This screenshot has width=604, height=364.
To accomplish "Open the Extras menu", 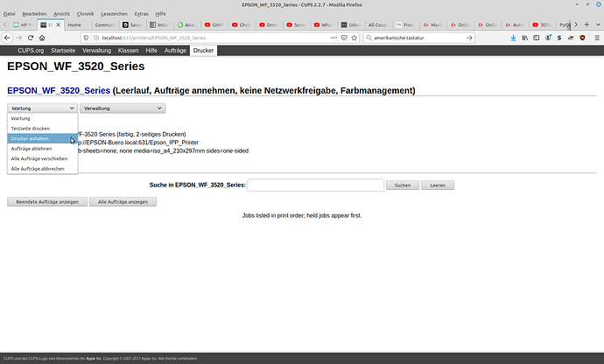I will tap(141, 14).
